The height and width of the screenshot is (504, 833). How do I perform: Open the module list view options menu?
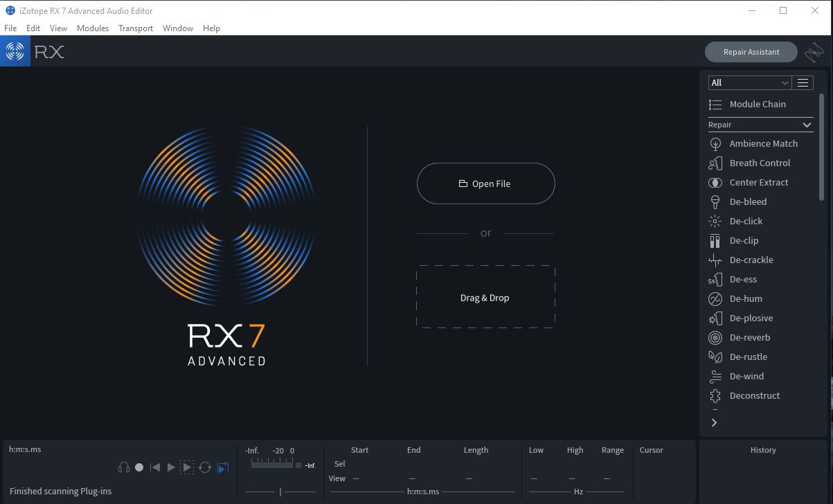click(x=803, y=82)
